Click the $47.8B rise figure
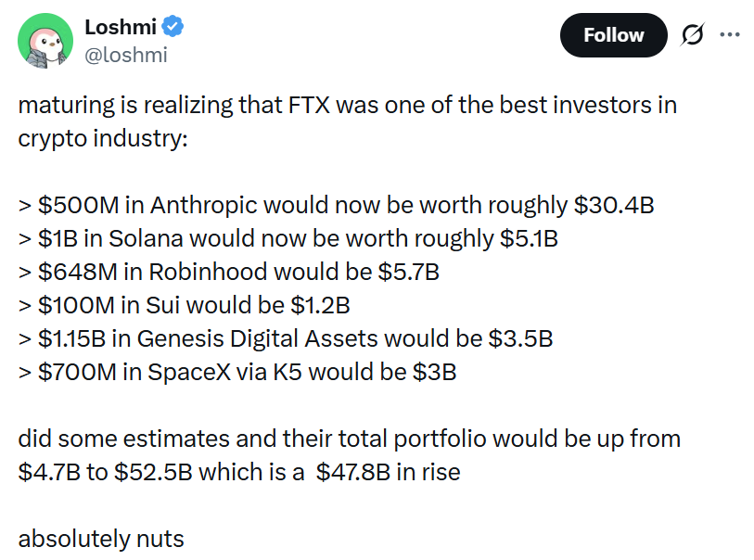 point(353,472)
